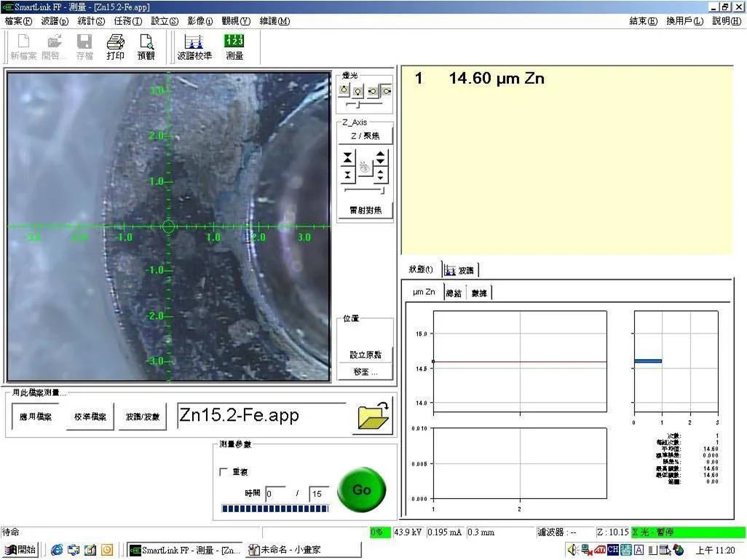Click the 時間 elapsed time field showing 0
The image size is (747, 560).
coord(276,494)
